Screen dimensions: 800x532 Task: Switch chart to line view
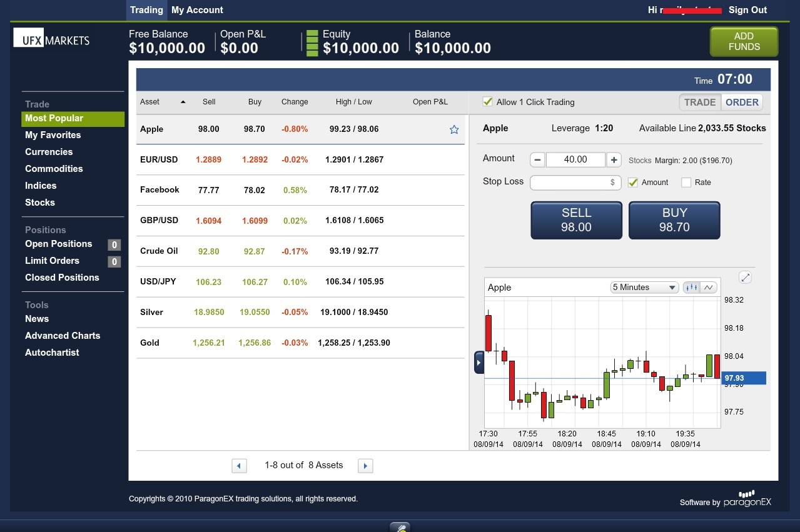pyautogui.click(x=709, y=288)
